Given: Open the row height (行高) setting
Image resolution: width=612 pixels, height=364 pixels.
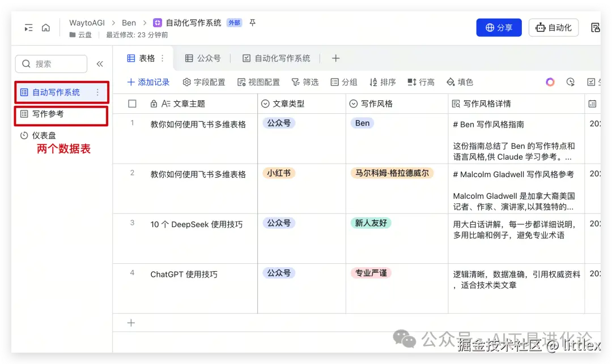Looking at the screenshot, I should [421, 82].
